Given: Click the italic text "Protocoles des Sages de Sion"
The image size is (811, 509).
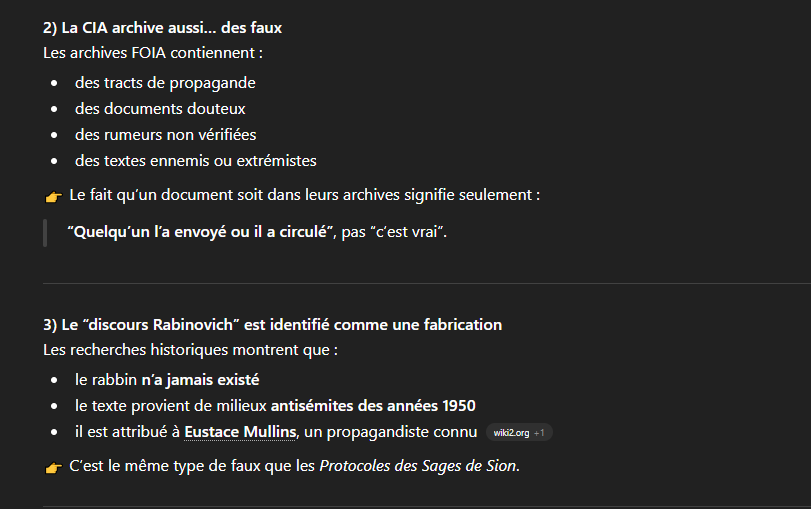Looking at the screenshot, I should (x=418, y=466).
